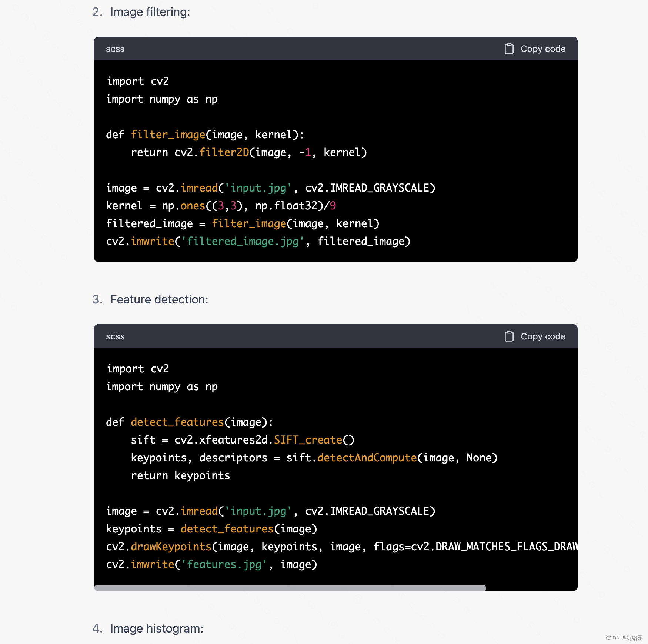This screenshot has width=648, height=644.
Task: Click clipboard icon in Image filtering code block
Action: (x=509, y=49)
